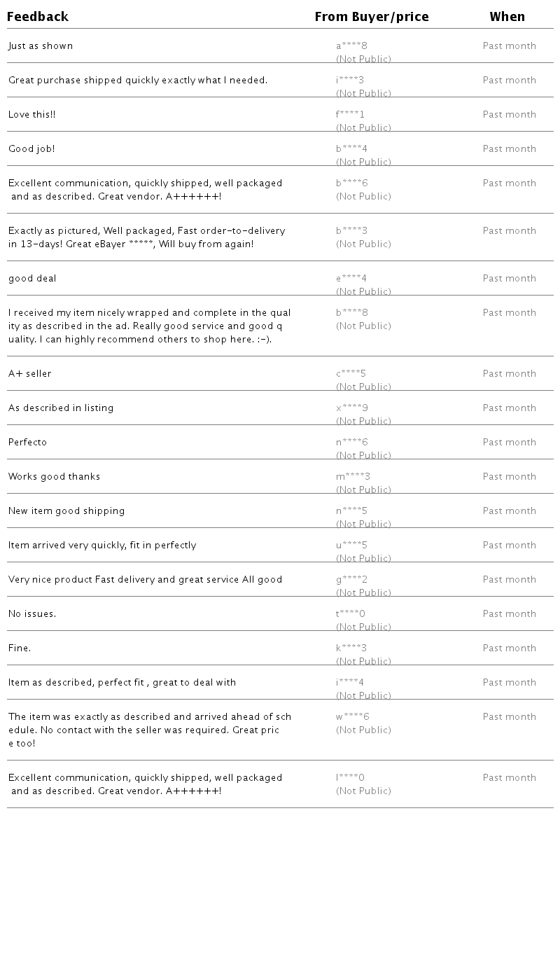The height and width of the screenshot is (958, 560).
Task: Select the "good deal" feedback comment
Action: 32,279
